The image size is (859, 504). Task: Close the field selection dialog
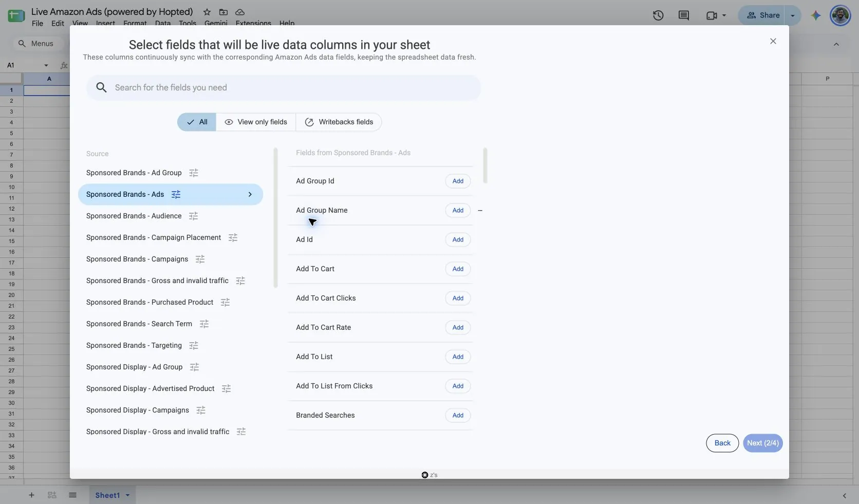pos(773,41)
